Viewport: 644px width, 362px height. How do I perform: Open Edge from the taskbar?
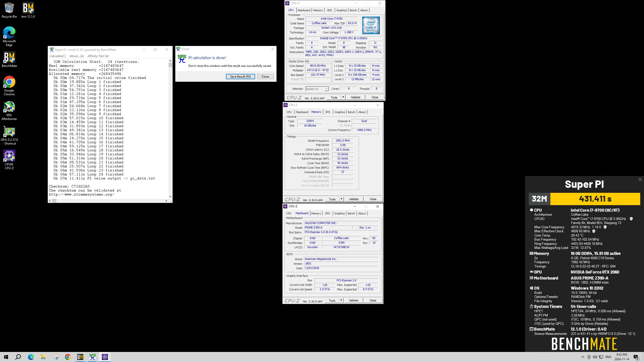[31, 357]
